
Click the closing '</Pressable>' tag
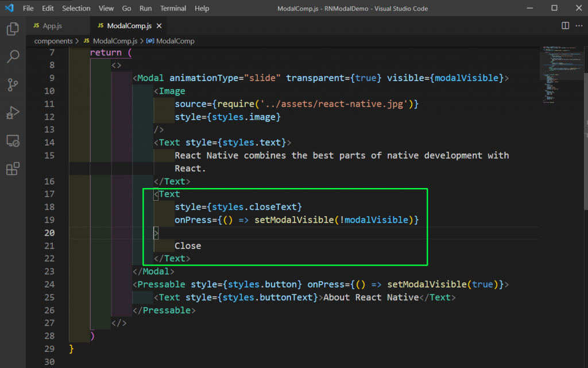[x=164, y=310]
